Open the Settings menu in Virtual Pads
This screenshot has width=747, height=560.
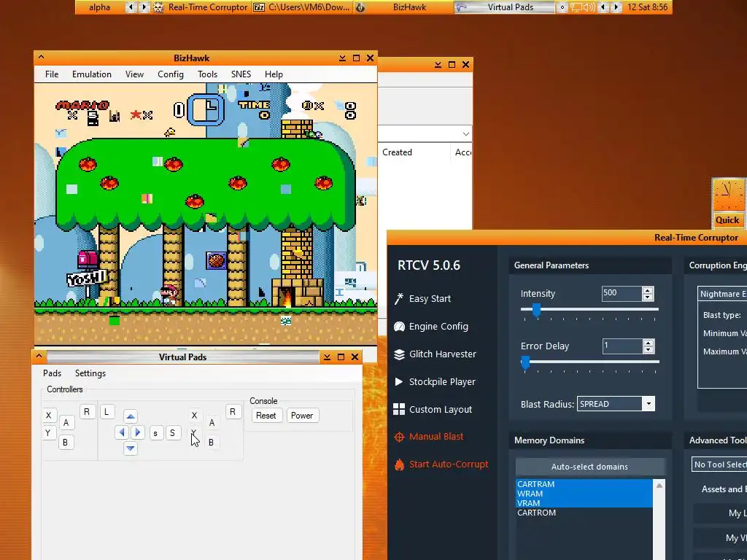point(90,373)
